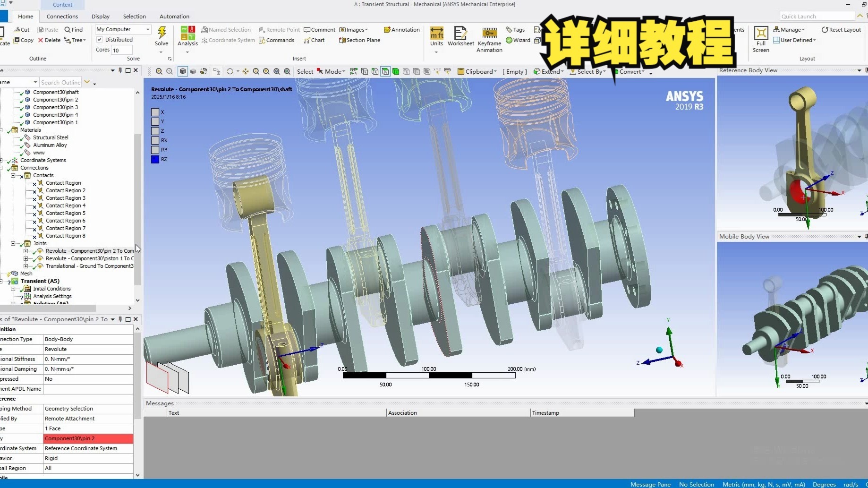Toggle the X degree-of-freedom box in legend
Screen dimensions: 868x488
155,112
